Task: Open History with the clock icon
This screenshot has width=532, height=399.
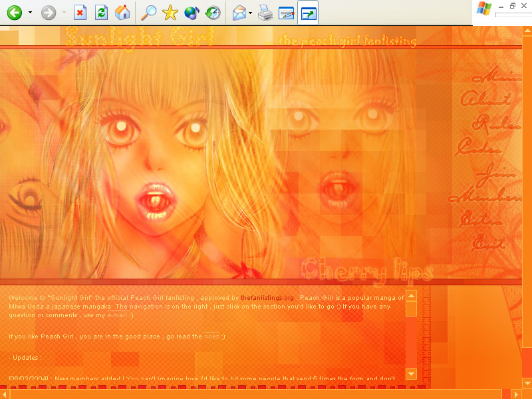Action: click(213, 13)
